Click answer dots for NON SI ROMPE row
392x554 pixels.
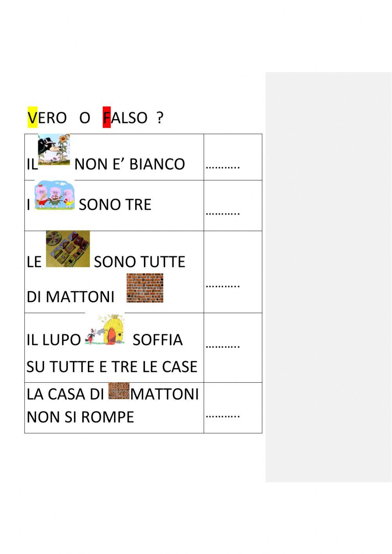[223, 415]
